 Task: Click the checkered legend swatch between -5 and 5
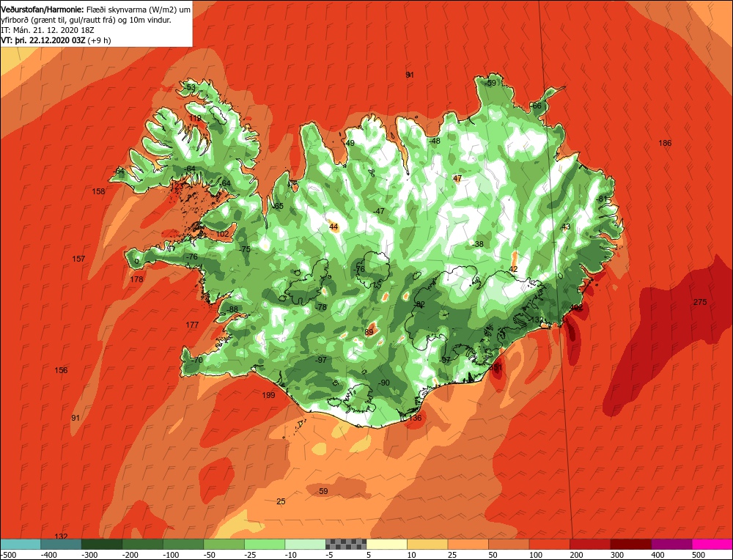[346, 544]
